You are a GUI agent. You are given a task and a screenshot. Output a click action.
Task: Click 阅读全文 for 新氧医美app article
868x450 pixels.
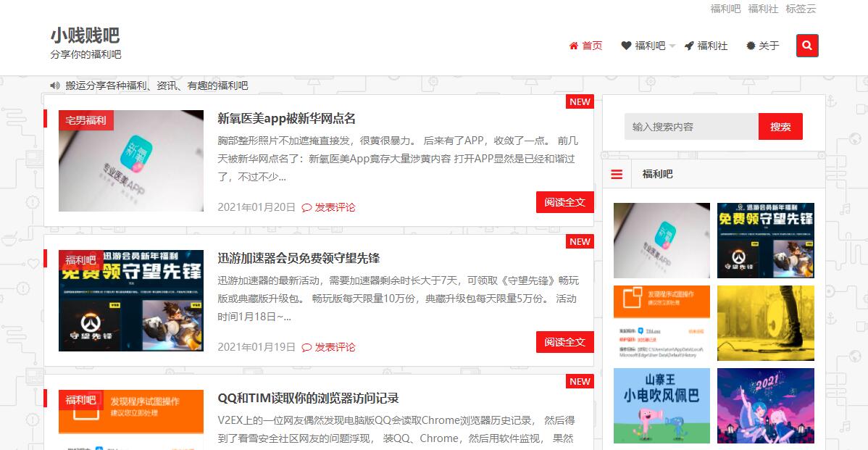tap(564, 202)
